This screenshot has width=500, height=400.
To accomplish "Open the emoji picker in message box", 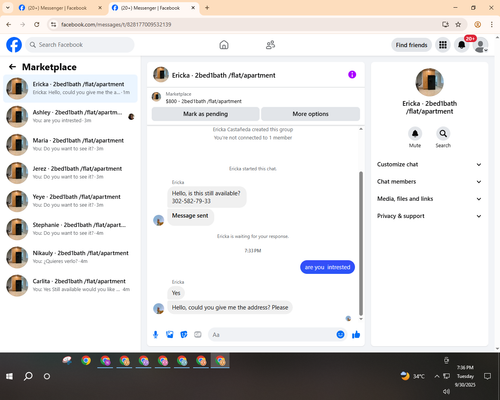I will click(x=340, y=334).
